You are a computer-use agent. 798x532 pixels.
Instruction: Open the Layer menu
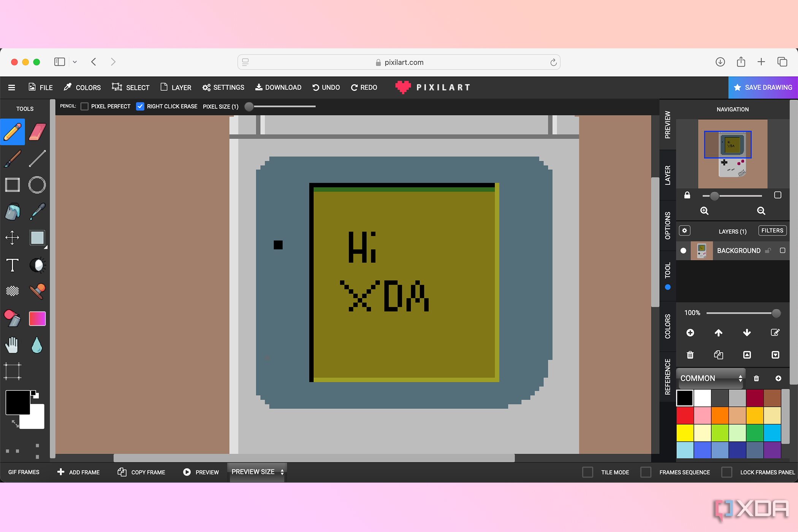pyautogui.click(x=176, y=88)
